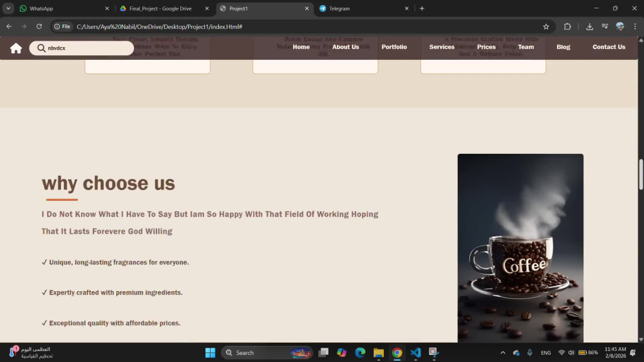This screenshot has height=362, width=644.
Task: Switch to Final_Project Google Drive tab
Action: click(164, 8)
